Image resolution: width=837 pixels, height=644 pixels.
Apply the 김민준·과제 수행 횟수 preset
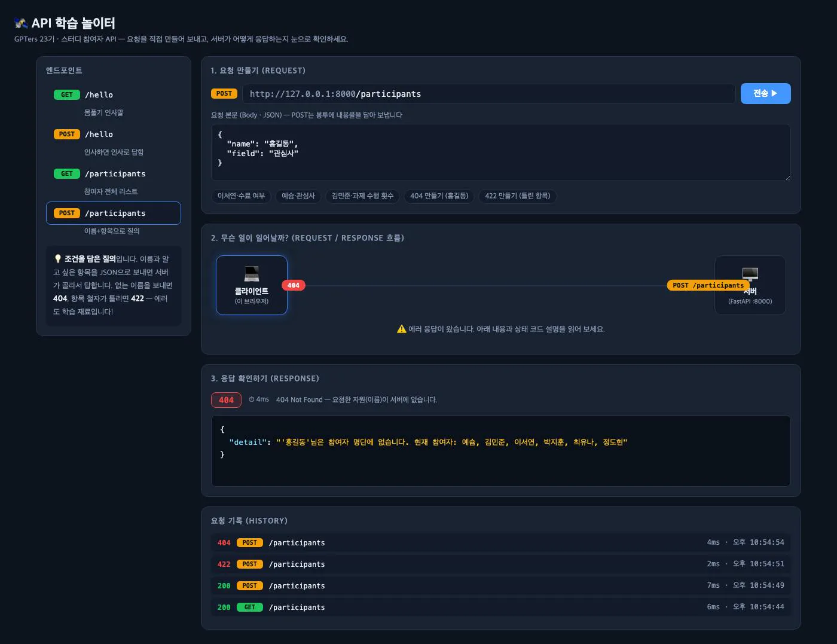tap(363, 196)
